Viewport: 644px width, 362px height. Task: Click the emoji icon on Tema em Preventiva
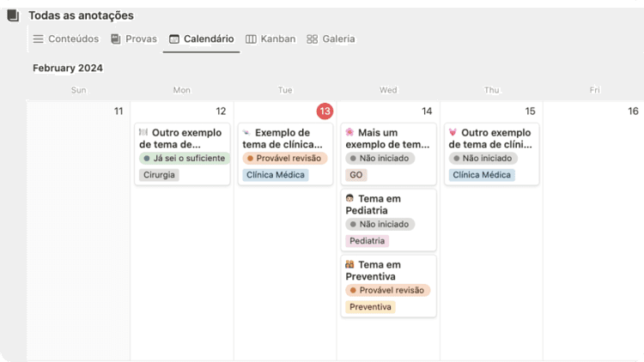[349, 264]
